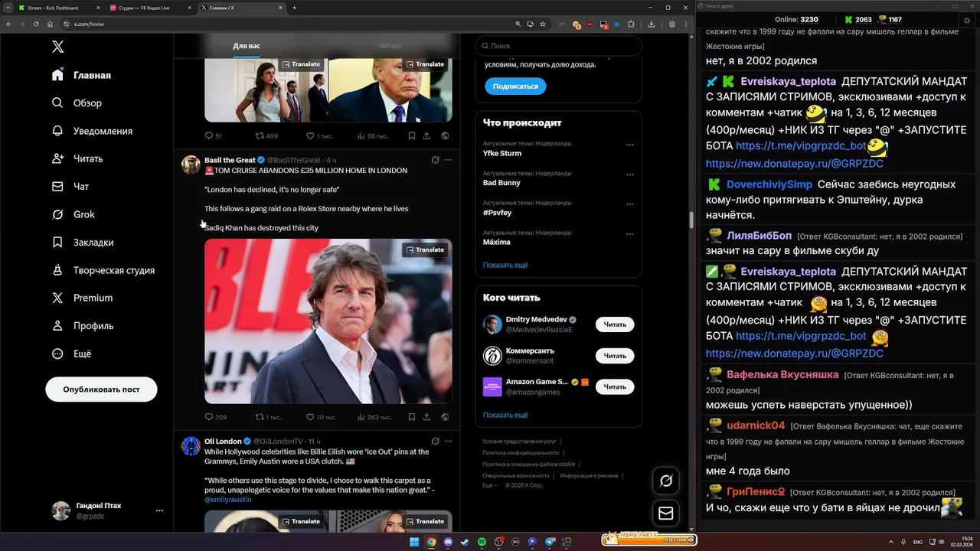This screenshot has width=980, height=551.
Task: Follow Amazon Game Studios with Читать
Action: 615,386
